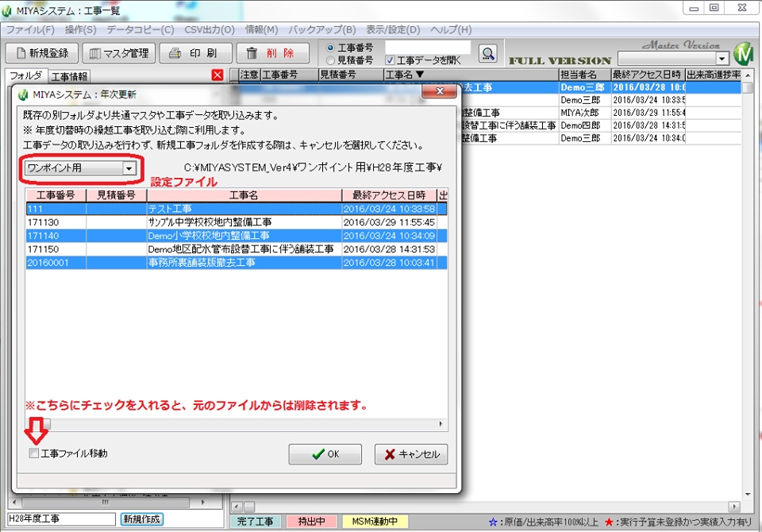The image size is (762, 532).
Task: Click main list 出来高進捗率 column header
Action: tap(714, 75)
